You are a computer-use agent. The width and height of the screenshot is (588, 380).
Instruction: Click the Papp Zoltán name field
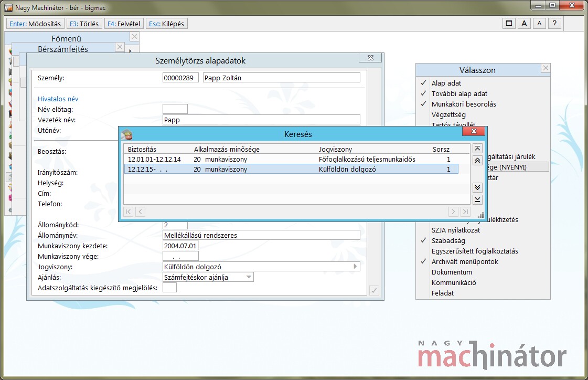tap(281, 78)
